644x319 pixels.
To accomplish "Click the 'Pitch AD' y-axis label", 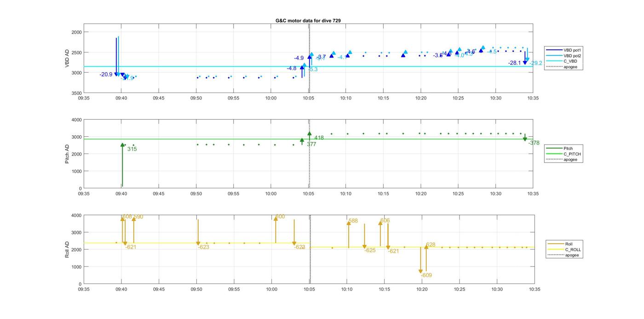I will [67, 154].
